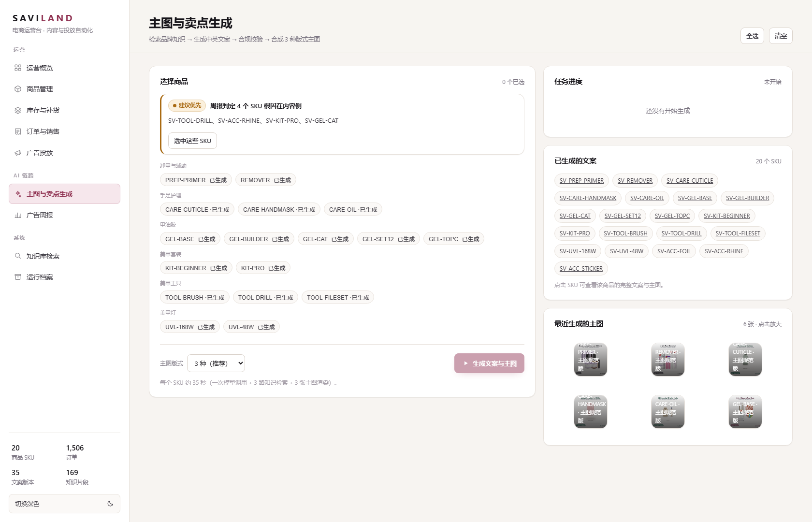Viewport: 812px width, 522px height.
Task: Click the 运行档案 archive icon
Action: (x=18, y=277)
